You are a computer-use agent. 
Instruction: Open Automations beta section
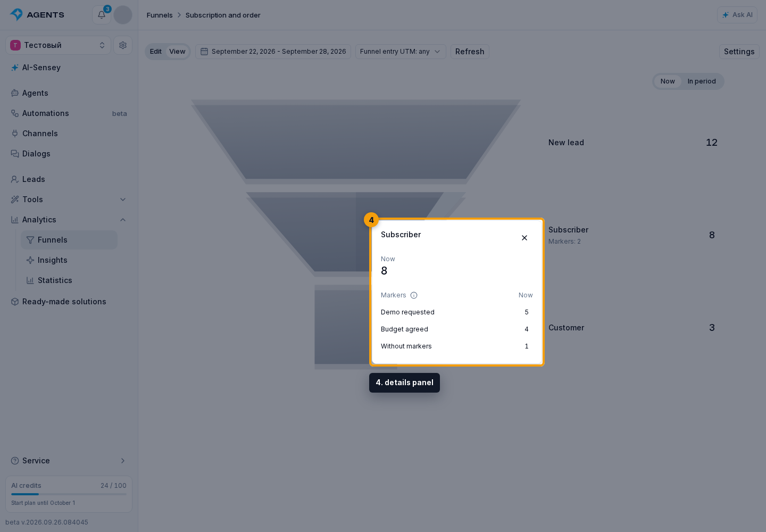(69, 113)
